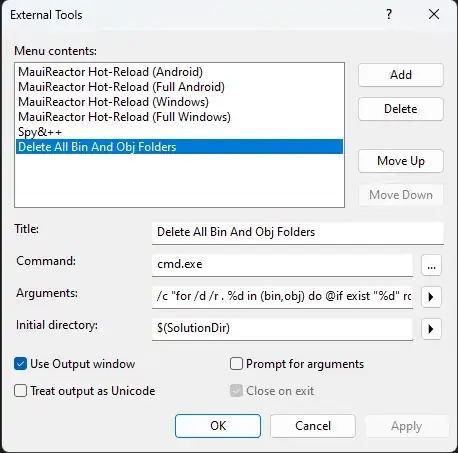
Task: Disable the Use Output window checkbox
Action: tap(20, 364)
